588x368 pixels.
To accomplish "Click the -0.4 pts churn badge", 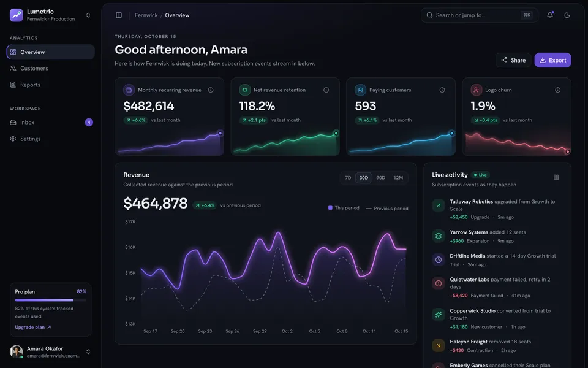I will 485,120.
